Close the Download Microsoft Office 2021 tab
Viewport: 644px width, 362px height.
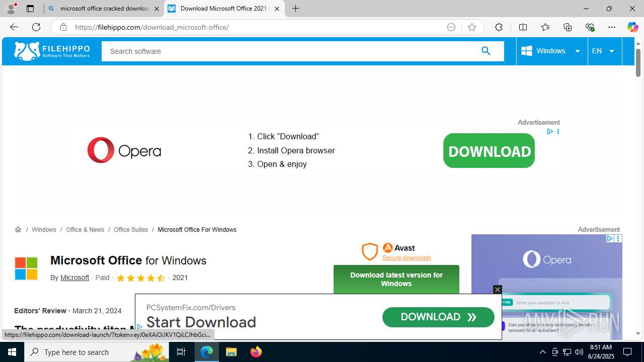pyautogui.click(x=277, y=9)
